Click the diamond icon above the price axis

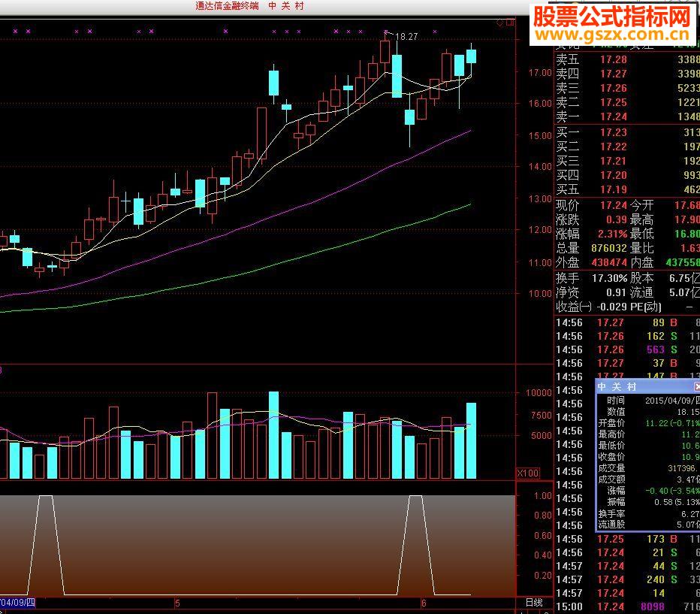click(500, 23)
